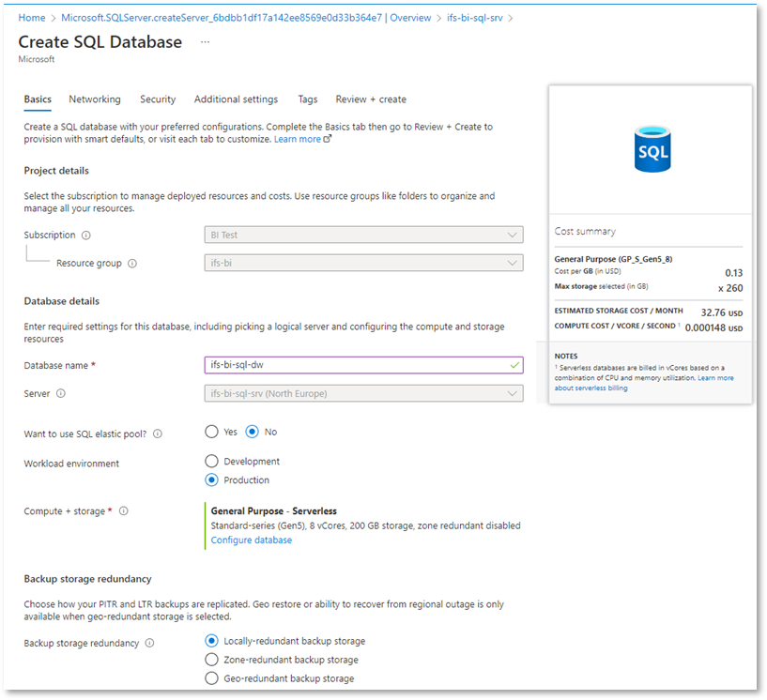Click Server field info icon
The width and height of the screenshot is (767, 700).
coord(61,393)
